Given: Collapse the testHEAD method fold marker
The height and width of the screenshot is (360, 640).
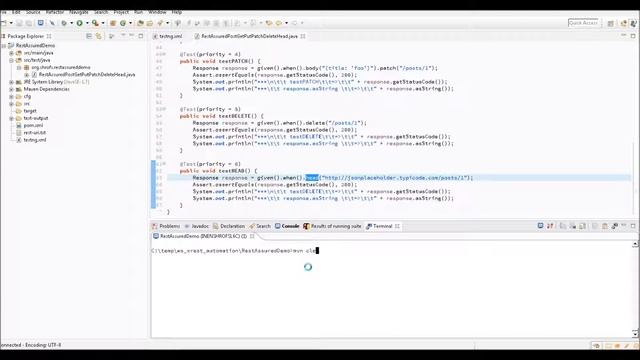Looking at the screenshot, I should click(164, 164).
